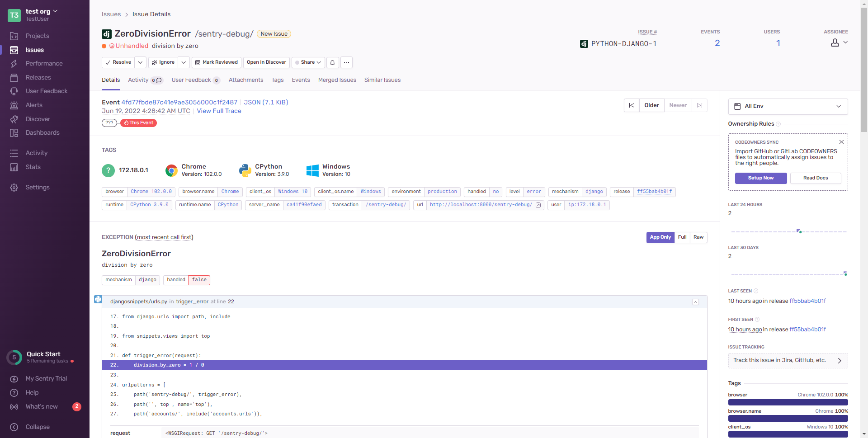Dismiss the Codeowners Sync prompt
This screenshot has width=868, height=438.
pos(841,142)
